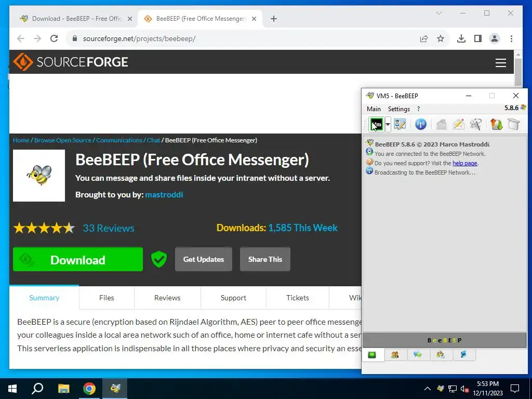This screenshot has width=532, height=399.
Task: Click the greyed-out tools icon in BeeBEEP toolbar
Action: tap(476, 124)
